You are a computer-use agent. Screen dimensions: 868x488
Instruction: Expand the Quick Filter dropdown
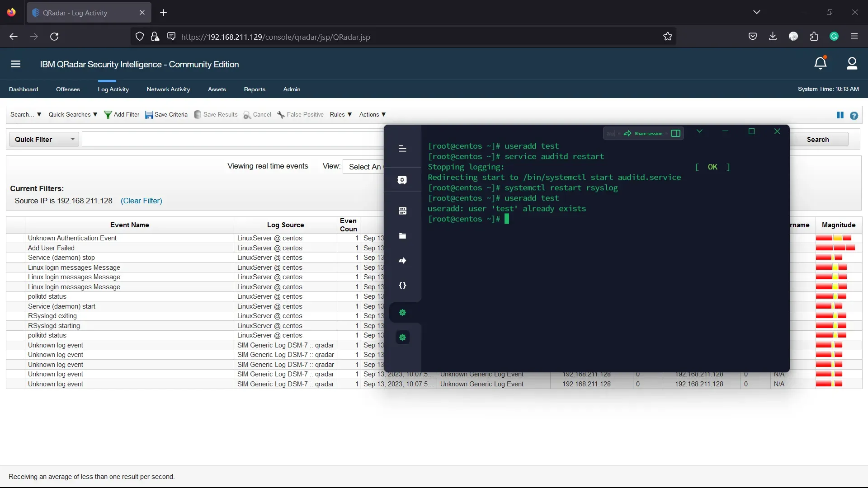[72, 139]
